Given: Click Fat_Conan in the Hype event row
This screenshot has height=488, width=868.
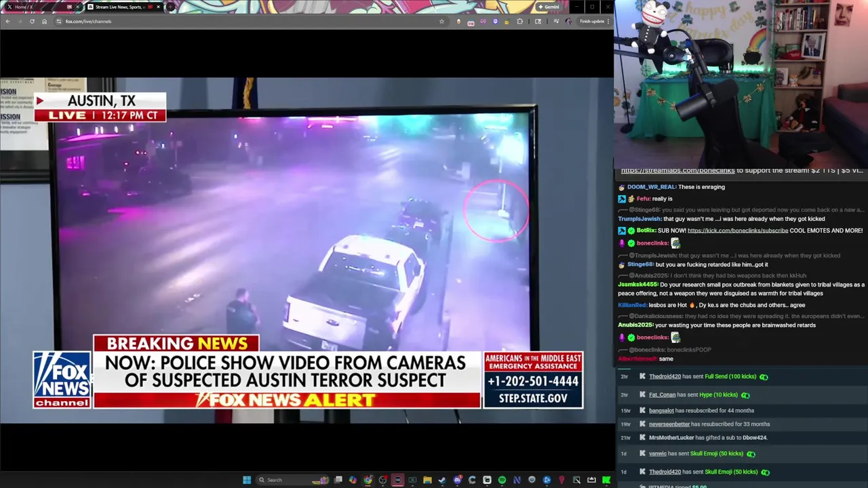Looking at the screenshot, I should 663,394.
